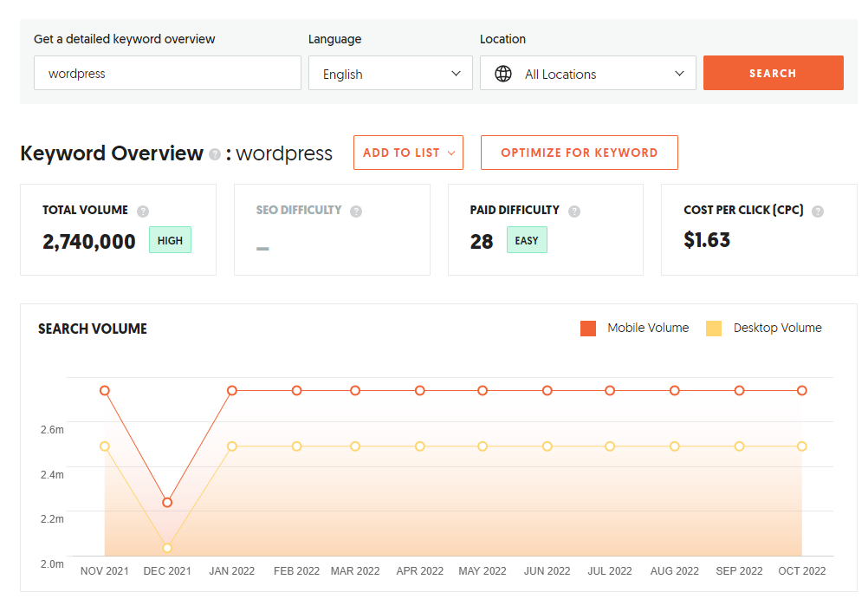868x599 pixels.
Task: Click the HIGH volume badge
Action: click(170, 240)
